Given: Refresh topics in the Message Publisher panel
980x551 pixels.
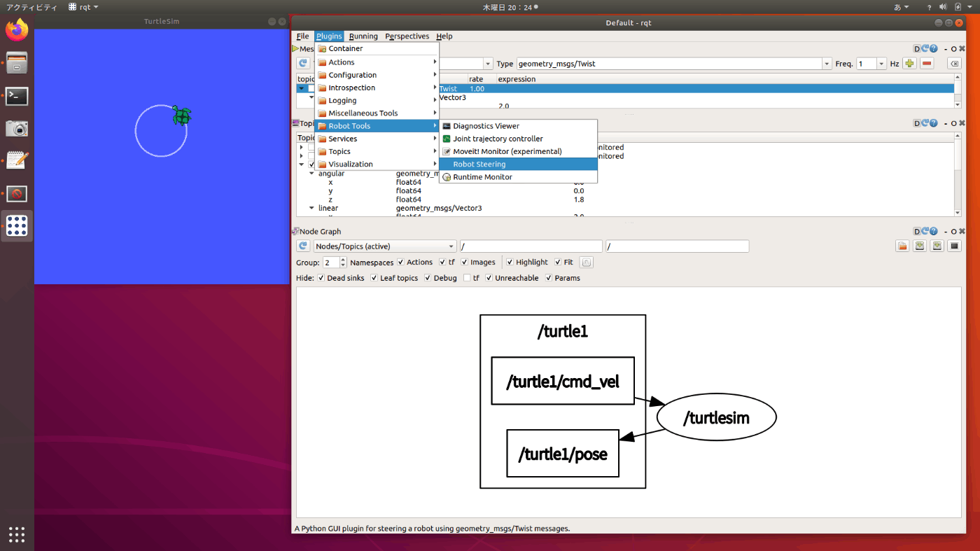Looking at the screenshot, I should (303, 64).
